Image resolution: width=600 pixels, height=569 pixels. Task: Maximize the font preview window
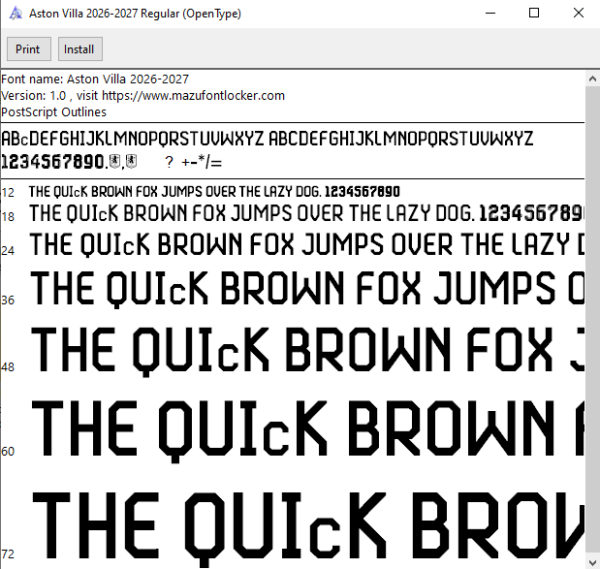[534, 13]
